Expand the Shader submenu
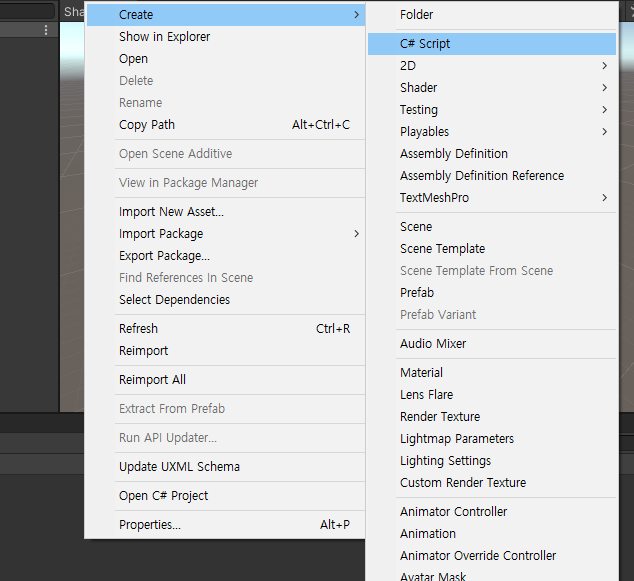The image size is (634, 581). (492, 88)
